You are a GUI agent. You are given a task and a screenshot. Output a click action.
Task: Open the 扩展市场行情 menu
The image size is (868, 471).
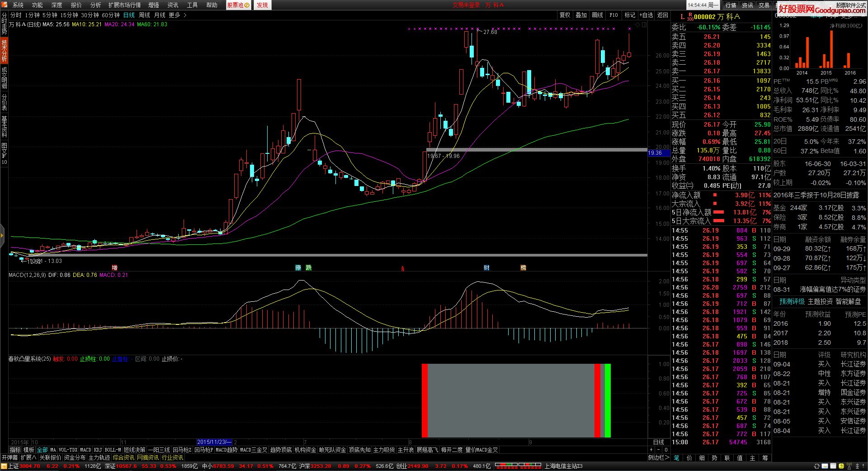coord(124,5)
